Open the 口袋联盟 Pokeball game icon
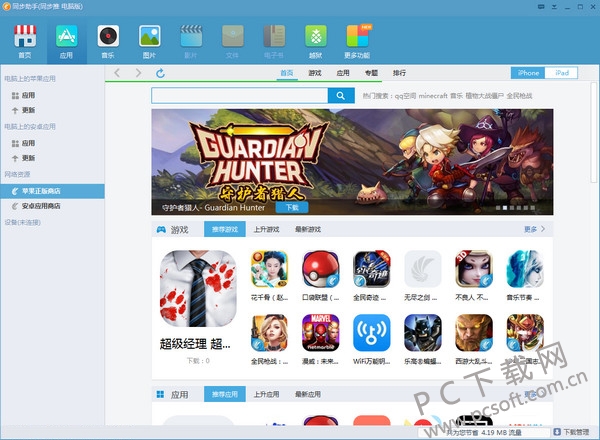 (x=320, y=269)
